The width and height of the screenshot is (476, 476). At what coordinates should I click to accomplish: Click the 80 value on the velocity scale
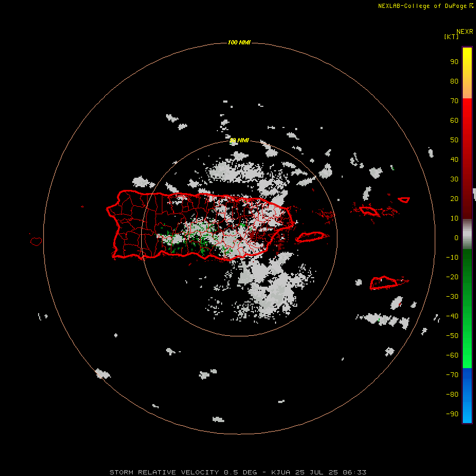[454, 81]
